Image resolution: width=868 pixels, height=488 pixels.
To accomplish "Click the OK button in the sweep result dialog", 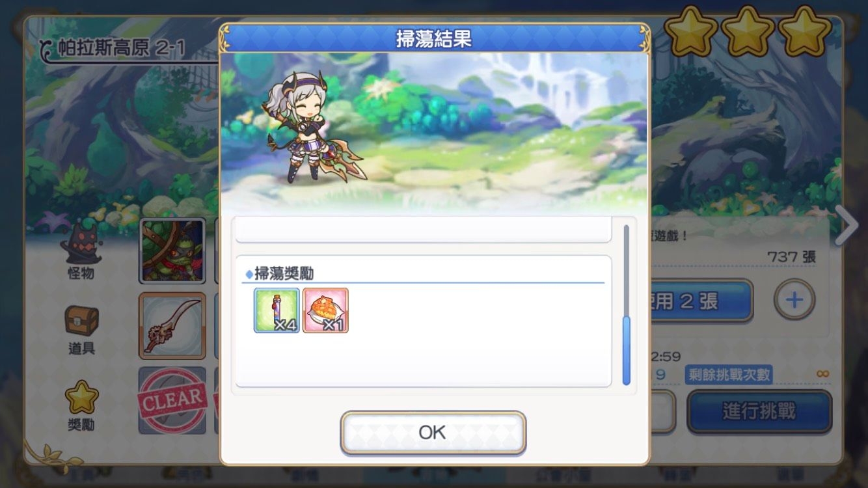I will coord(433,433).
